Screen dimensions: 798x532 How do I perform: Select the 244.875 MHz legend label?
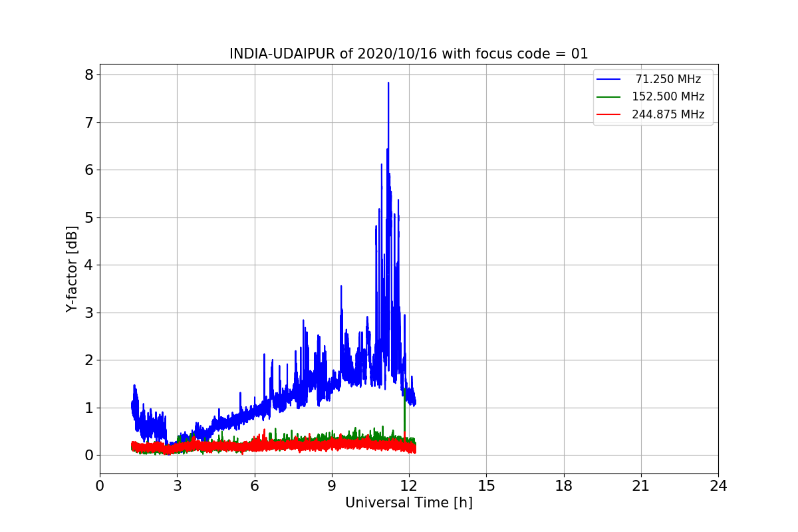pos(668,114)
